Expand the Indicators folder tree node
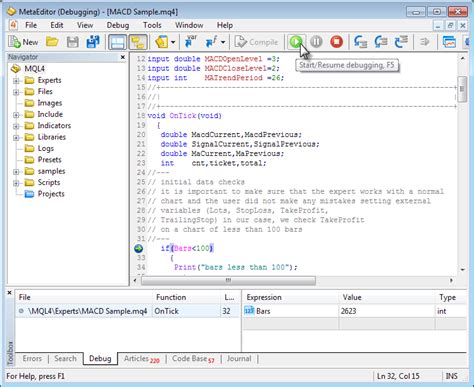Screen dimensions: 474x387 tap(16, 126)
